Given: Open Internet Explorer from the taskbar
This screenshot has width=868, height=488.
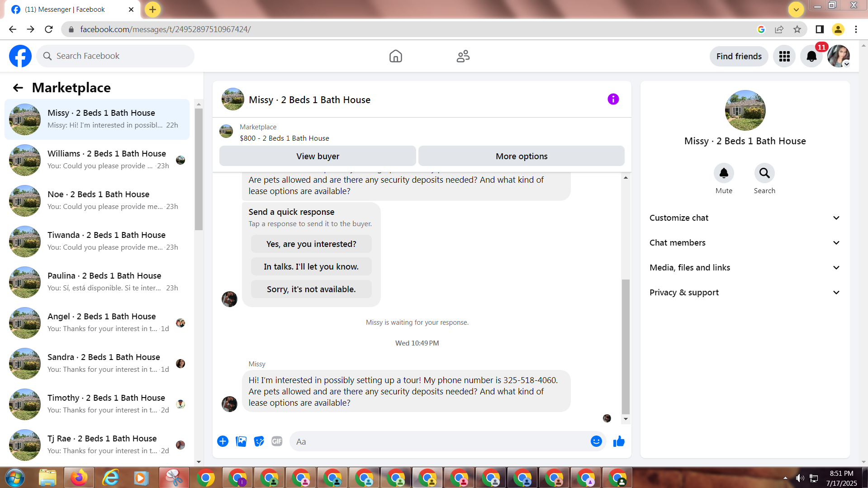Looking at the screenshot, I should [x=110, y=478].
